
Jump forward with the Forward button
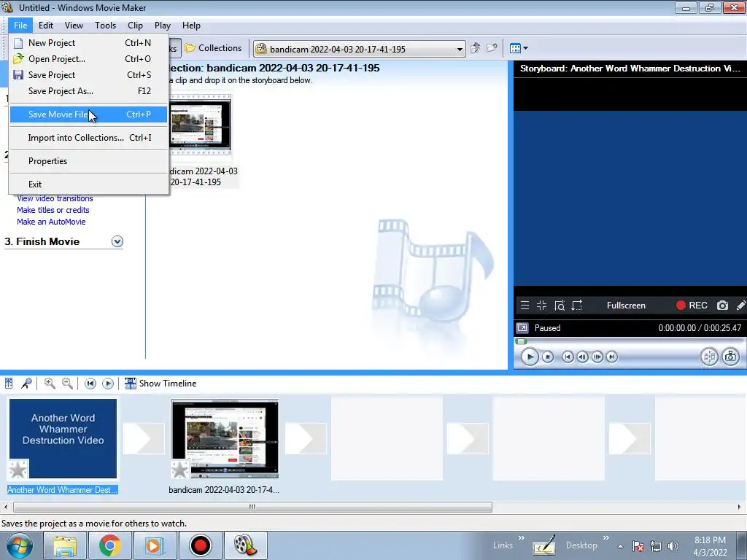point(612,357)
